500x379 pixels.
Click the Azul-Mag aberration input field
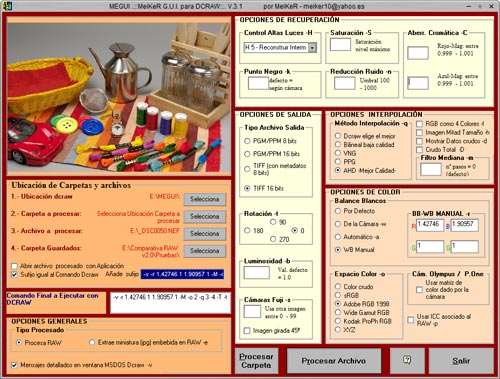(x=418, y=83)
